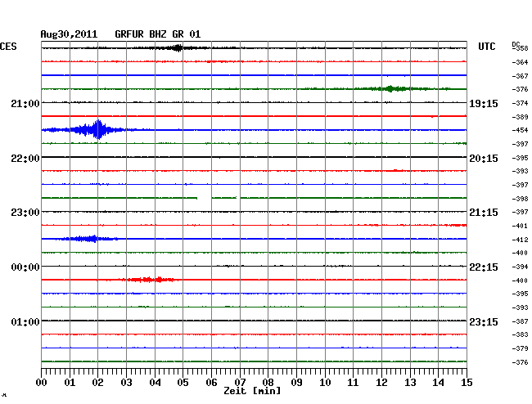Click the large blue seismic burst in the -454 trace

97,130
